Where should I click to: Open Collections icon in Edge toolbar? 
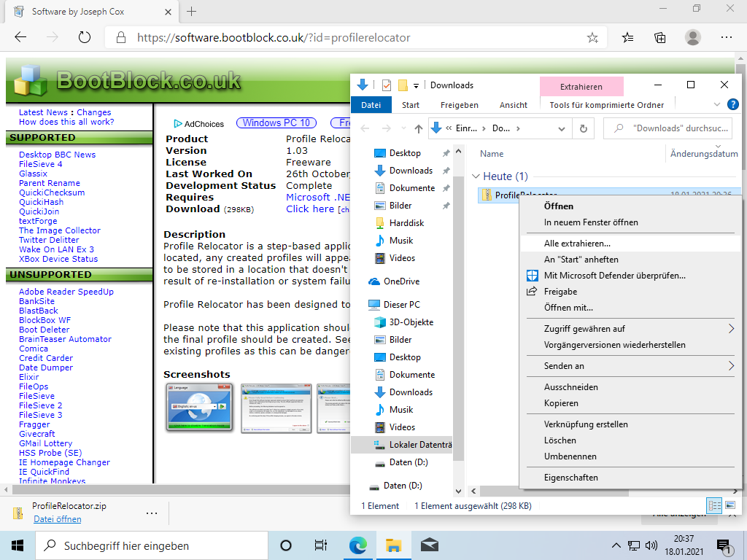tap(659, 37)
